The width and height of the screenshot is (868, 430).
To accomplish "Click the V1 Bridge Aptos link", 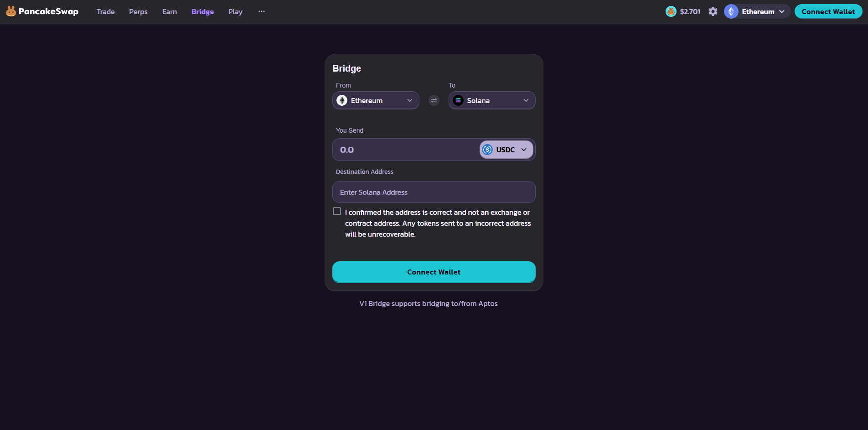I will [x=428, y=304].
